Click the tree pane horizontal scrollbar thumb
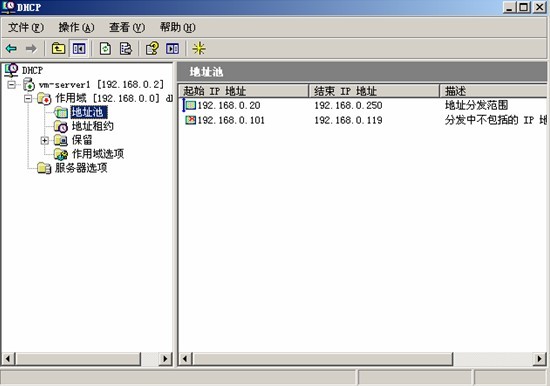This screenshot has width=550, height=386. pos(78,359)
